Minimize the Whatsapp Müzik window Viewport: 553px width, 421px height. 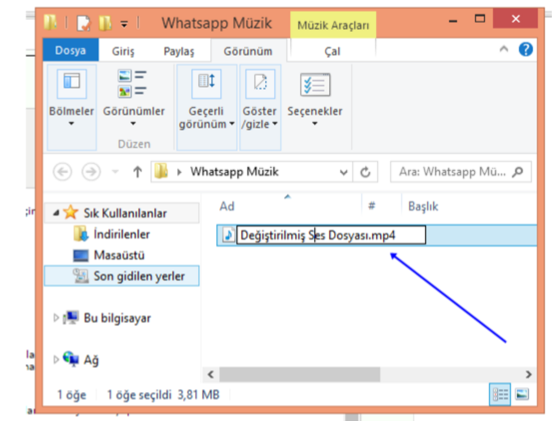[453, 21]
